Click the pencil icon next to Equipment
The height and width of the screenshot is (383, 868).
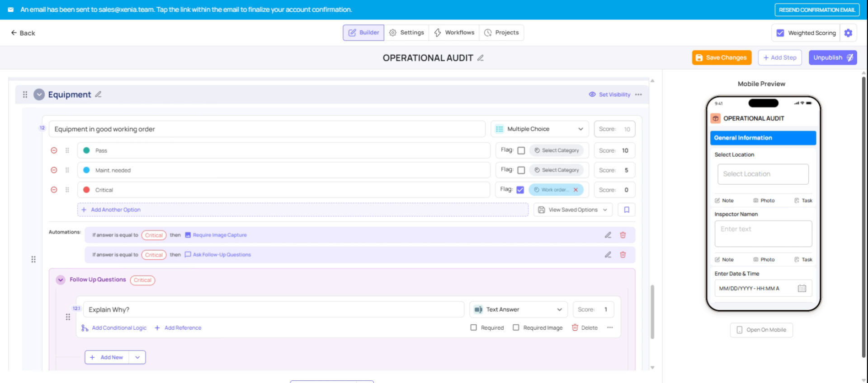point(98,94)
